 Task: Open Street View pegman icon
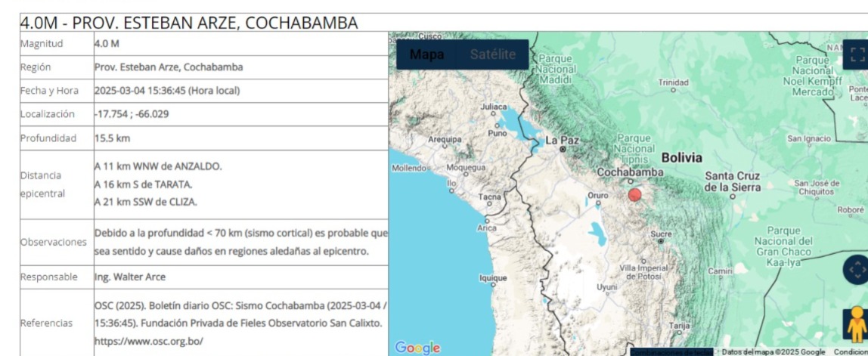coord(857,324)
